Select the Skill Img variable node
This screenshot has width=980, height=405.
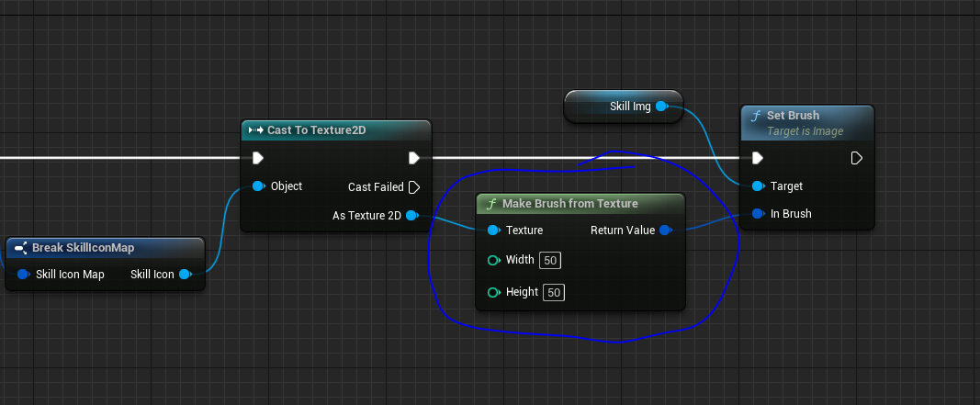pyautogui.click(x=624, y=107)
